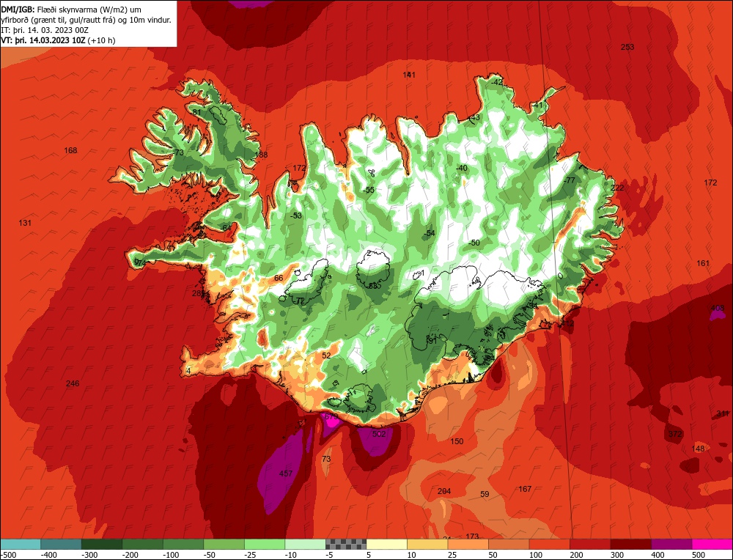Click the value '408' at the eastern edge

[717, 308]
